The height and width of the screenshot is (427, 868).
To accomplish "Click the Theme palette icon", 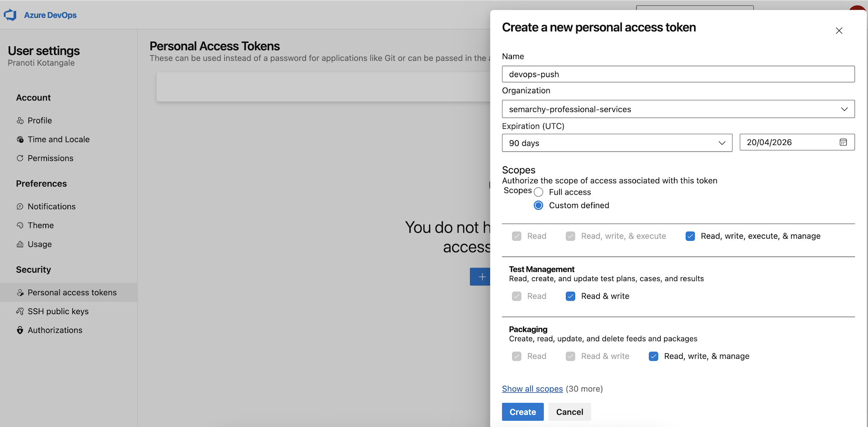I will [x=20, y=225].
